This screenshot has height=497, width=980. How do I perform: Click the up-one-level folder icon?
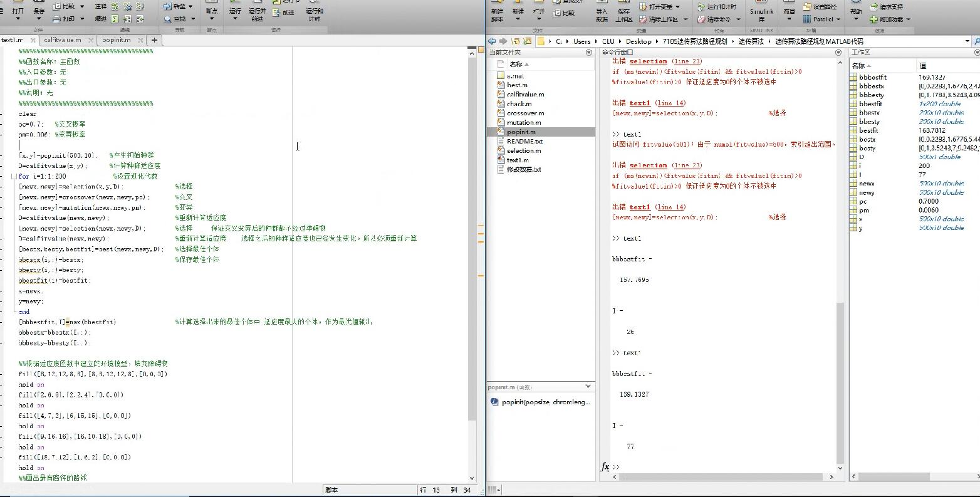click(516, 41)
